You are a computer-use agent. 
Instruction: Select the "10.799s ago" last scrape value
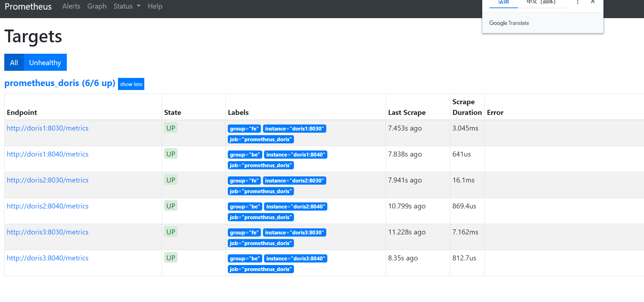[407, 206]
